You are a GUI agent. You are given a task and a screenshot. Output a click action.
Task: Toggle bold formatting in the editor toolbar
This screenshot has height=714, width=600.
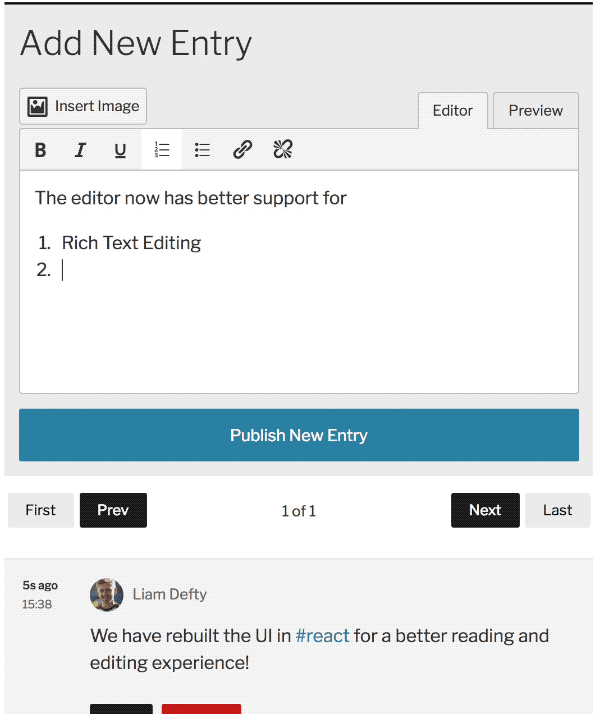tap(41, 150)
